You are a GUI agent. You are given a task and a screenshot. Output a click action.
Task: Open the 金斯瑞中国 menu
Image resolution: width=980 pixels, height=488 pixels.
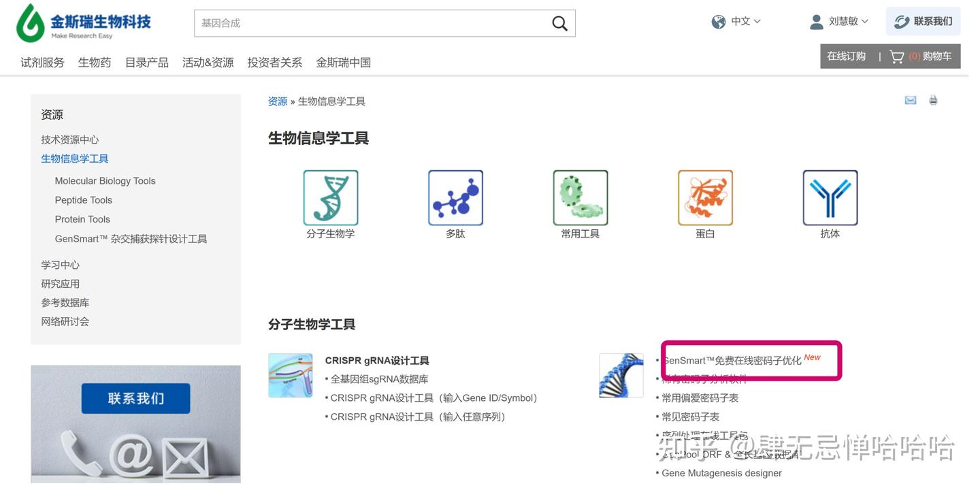tap(344, 63)
